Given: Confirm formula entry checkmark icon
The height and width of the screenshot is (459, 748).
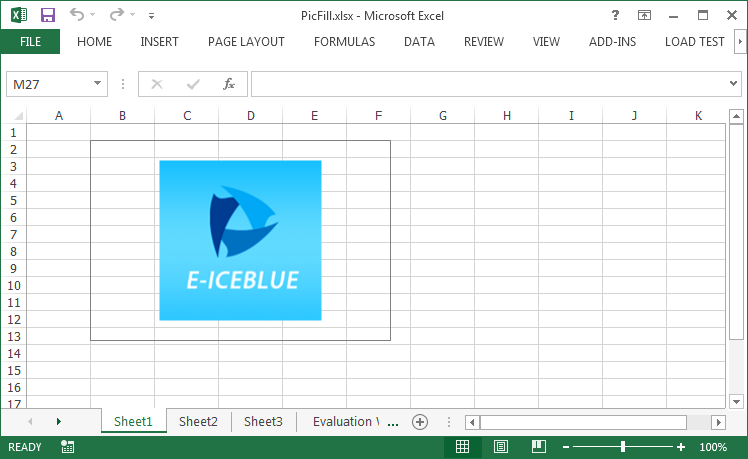Looking at the screenshot, I should 193,84.
